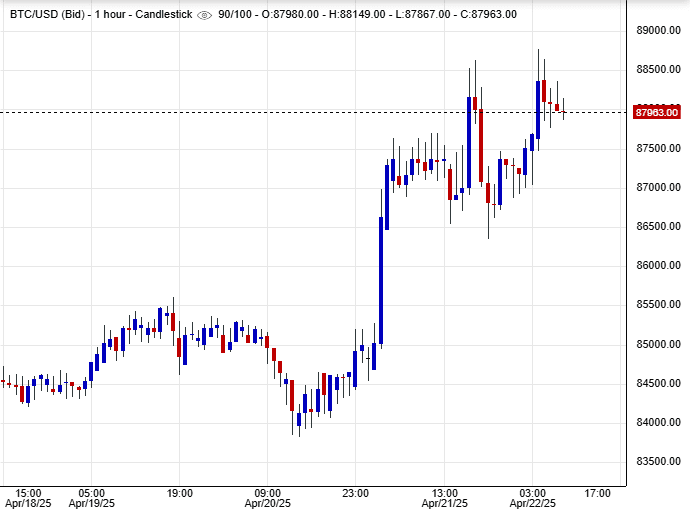Select the 19:00 time axis label
Image resolution: width=690 pixels, height=509 pixels.
tap(179, 492)
